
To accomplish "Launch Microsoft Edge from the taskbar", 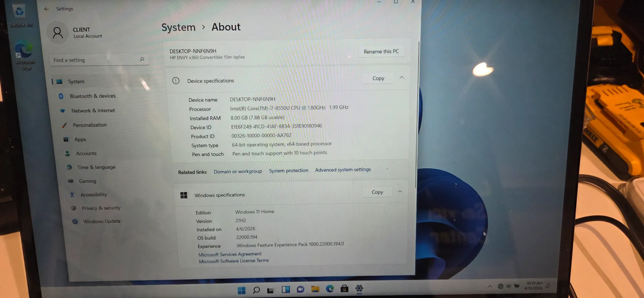I will click(330, 289).
